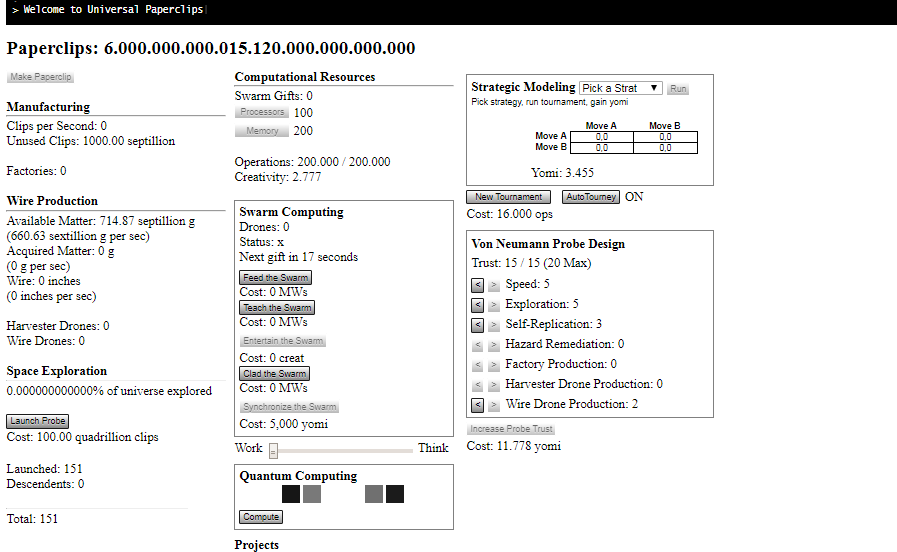Image resolution: width=897 pixels, height=552 pixels.
Task: Increase Harvester Drone Production value
Action: point(493,385)
